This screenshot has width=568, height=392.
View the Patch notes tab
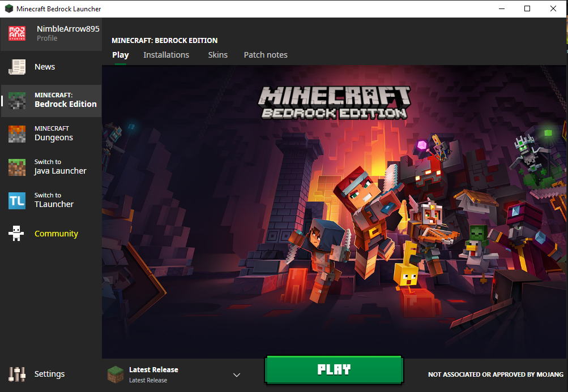click(x=265, y=54)
